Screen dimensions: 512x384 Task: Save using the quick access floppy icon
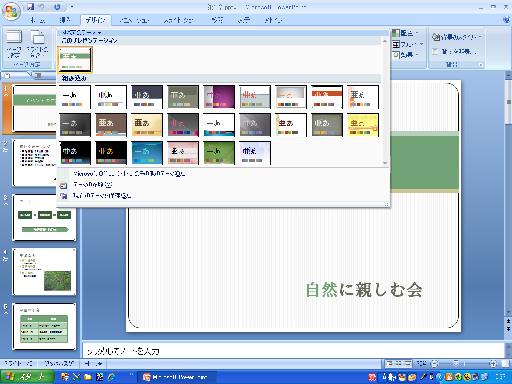click(31, 7)
